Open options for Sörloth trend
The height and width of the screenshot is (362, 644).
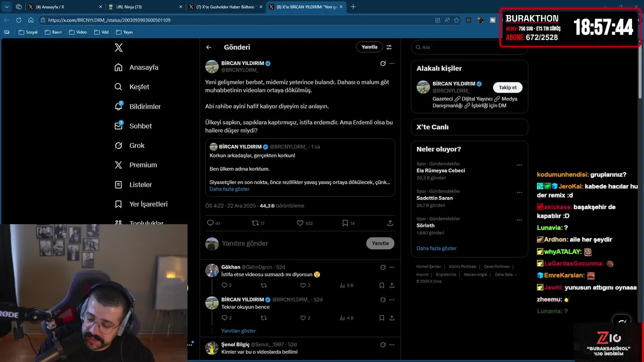pyautogui.click(x=519, y=220)
